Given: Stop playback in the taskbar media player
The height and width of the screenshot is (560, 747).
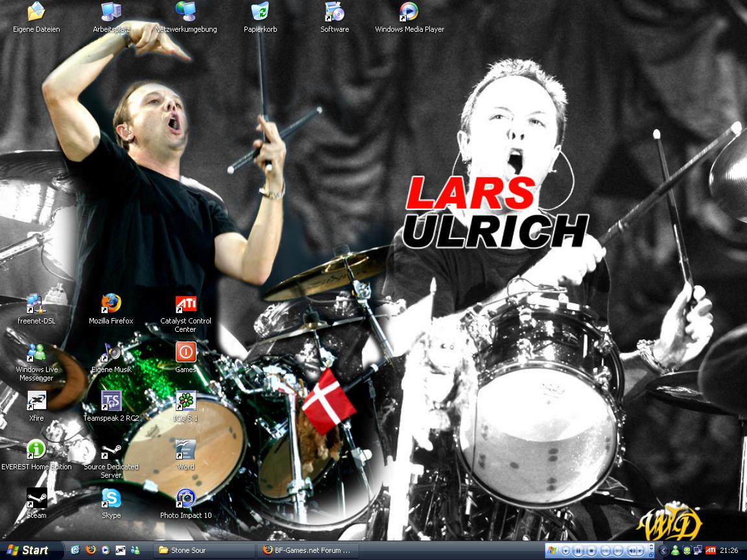Looking at the screenshot, I should (591, 550).
